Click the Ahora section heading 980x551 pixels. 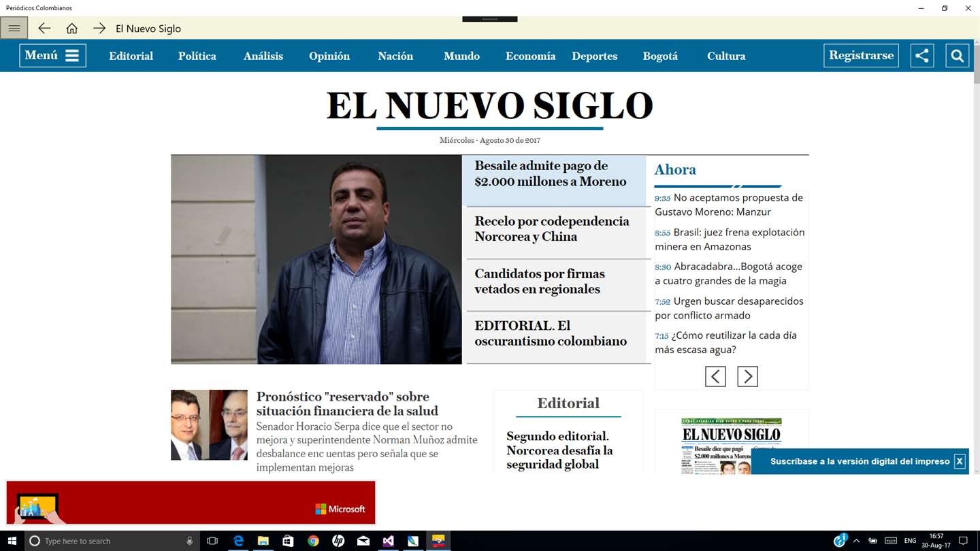pyautogui.click(x=675, y=169)
